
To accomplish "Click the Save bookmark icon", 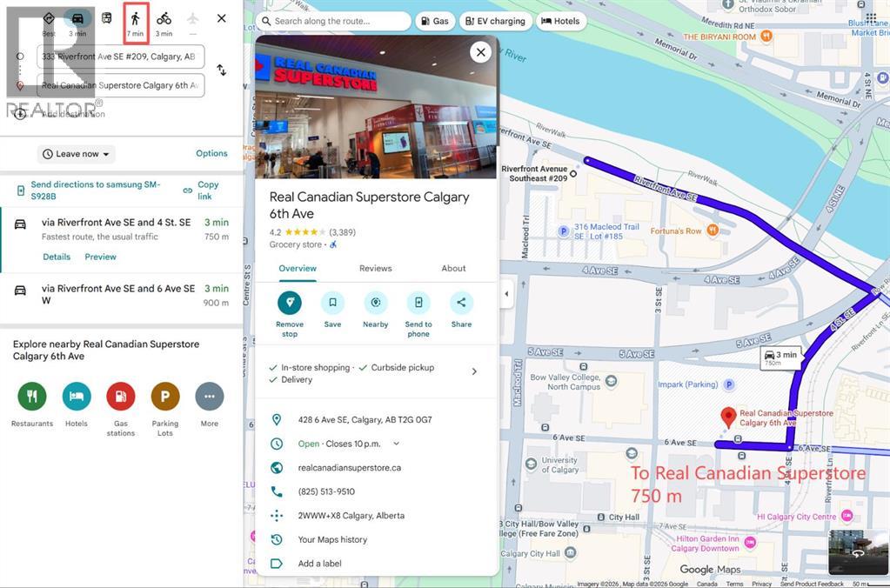I will tap(332, 303).
